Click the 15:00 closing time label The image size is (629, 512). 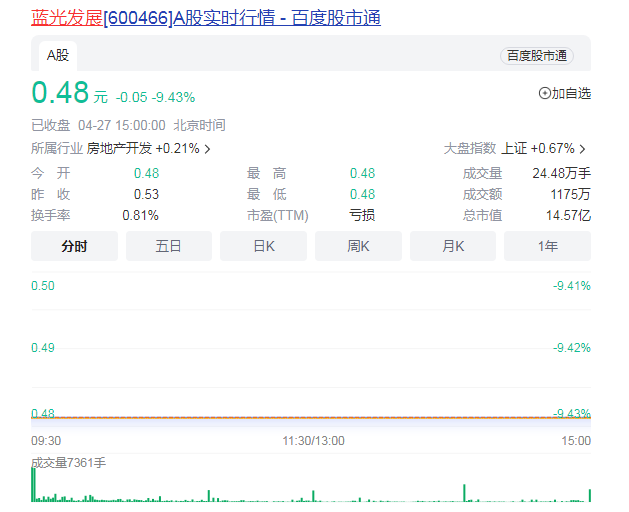coord(575,440)
